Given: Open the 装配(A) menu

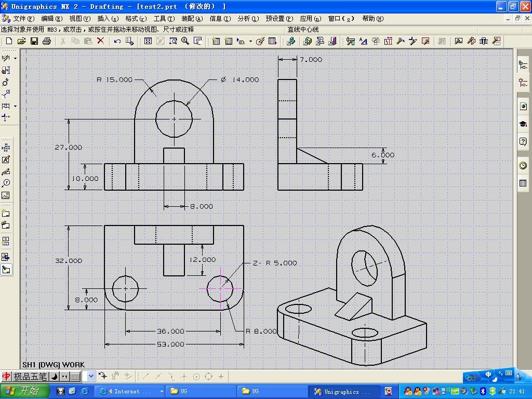Looking at the screenshot, I should coord(192,19).
